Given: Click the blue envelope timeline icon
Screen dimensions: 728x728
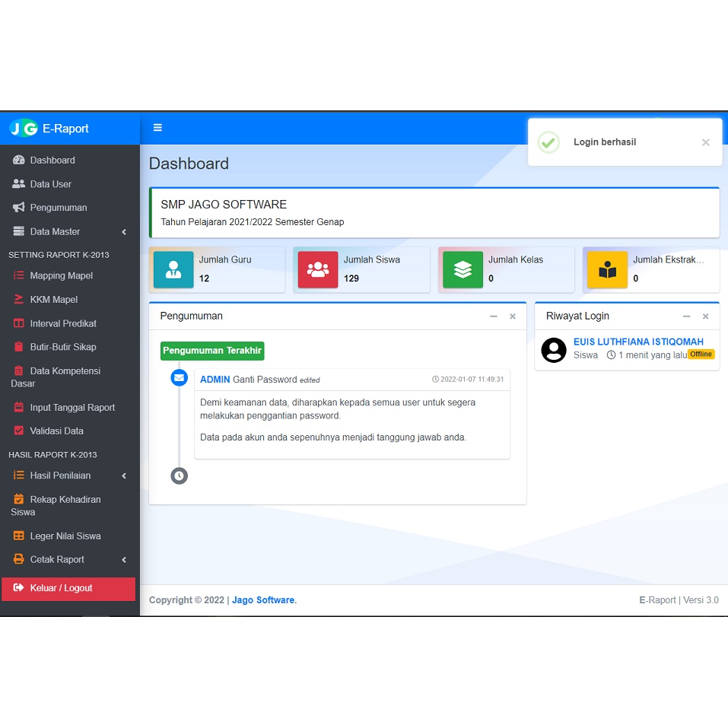Looking at the screenshot, I should click(x=180, y=378).
